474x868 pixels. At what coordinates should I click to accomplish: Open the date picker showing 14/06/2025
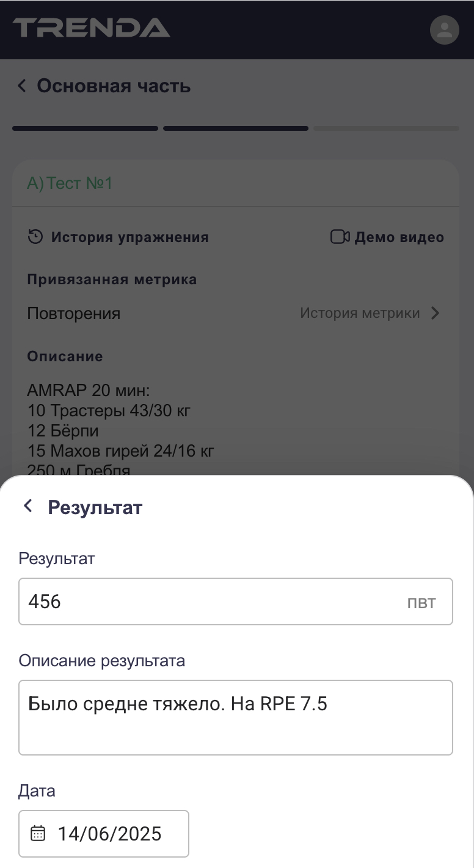[109, 834]
